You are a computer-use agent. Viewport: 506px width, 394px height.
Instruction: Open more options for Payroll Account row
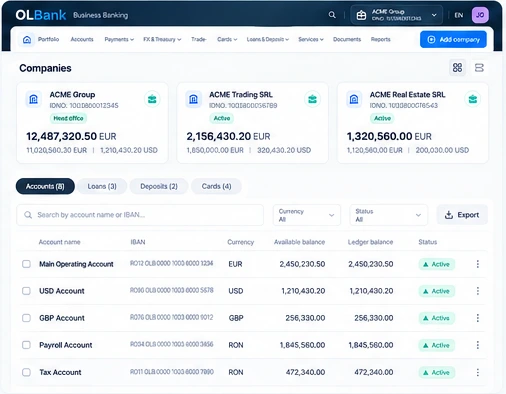[x=478, y=345]
